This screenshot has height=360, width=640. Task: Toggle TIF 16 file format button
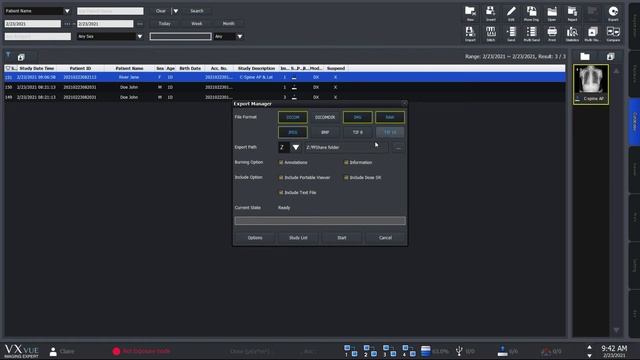[390, 132]
